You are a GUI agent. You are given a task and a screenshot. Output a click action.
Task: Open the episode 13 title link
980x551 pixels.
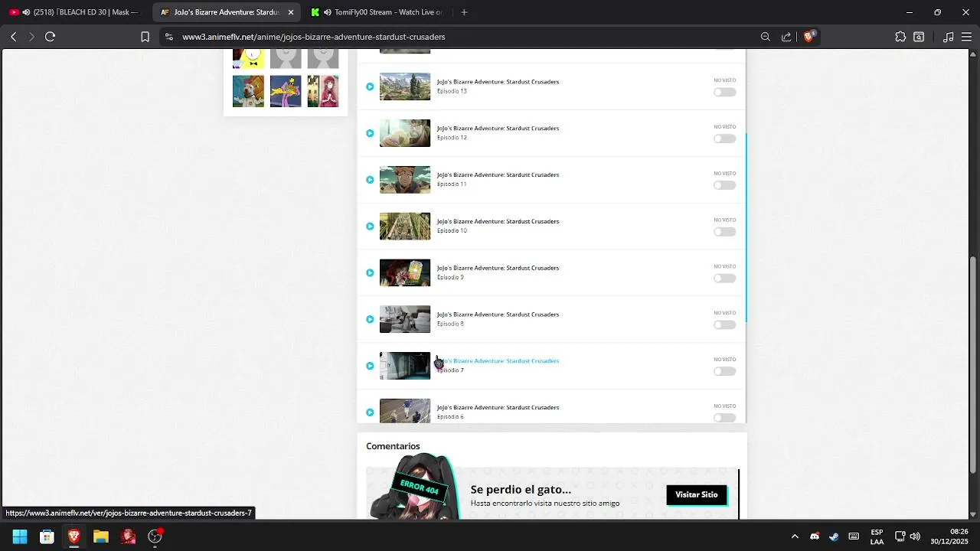tap(498, 81)
